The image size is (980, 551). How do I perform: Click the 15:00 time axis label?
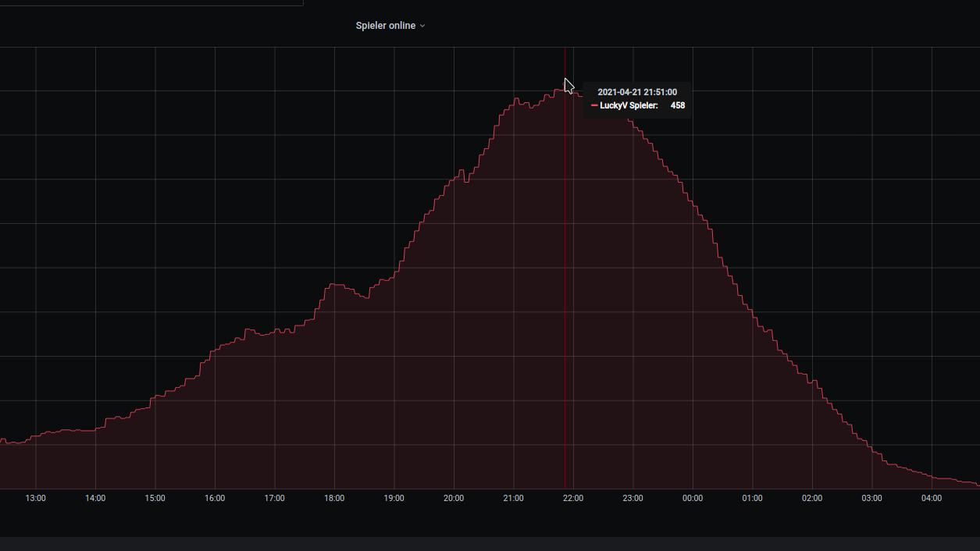click(x=155, y=498)
